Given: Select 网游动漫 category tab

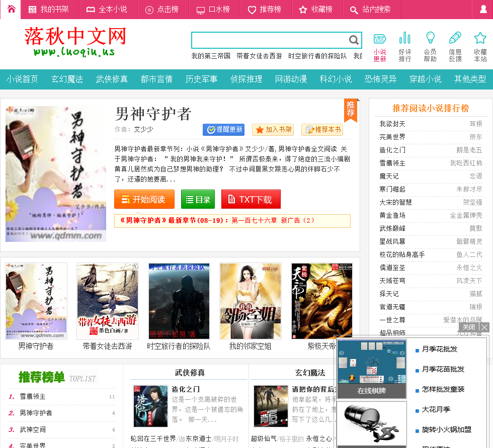Looking at the screenshot, I should pos(291,79).
